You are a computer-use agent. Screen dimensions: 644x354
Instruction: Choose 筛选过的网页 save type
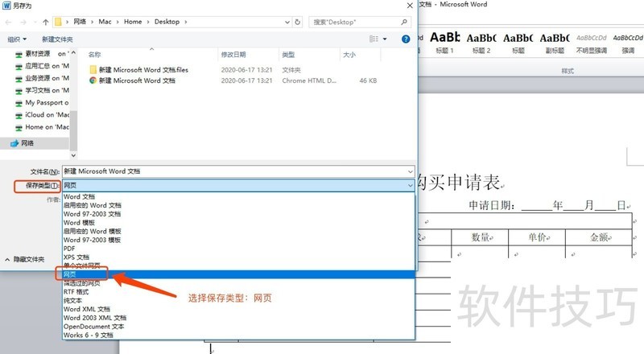(x=238, y=283)
